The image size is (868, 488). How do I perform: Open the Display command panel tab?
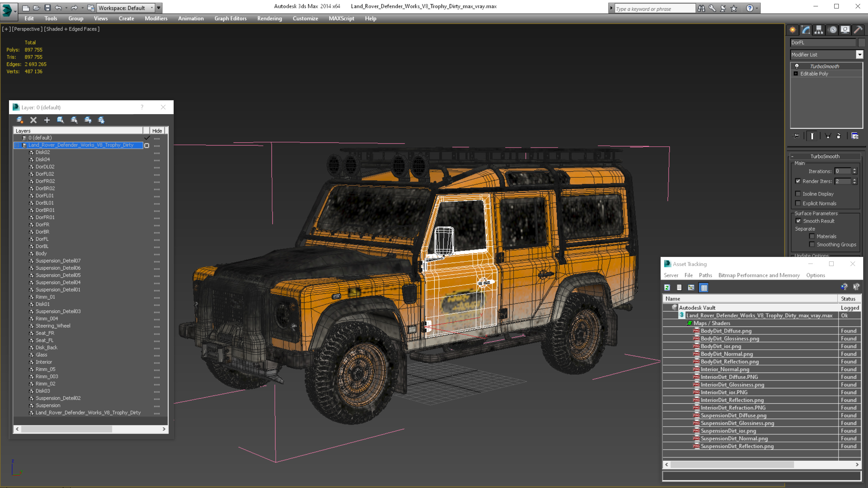pyautogui.click(x=845, y=30)
